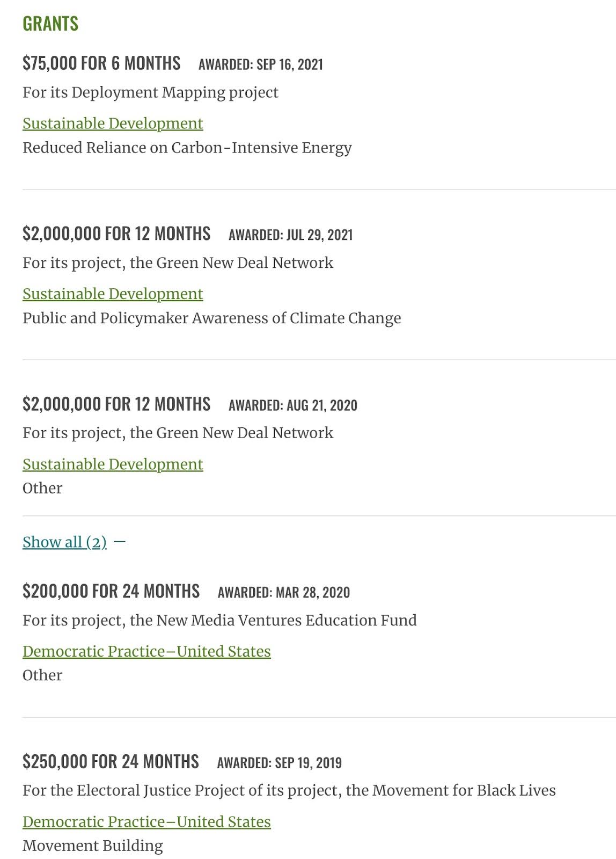The image size is (616, 859).
Task: Open Sustainable Development link under Deployment Mapping grant
Action: coord(113,123)
